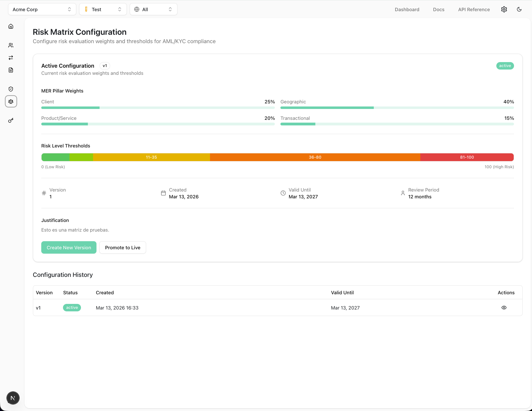Click the Geographic 40% value
Screen dimensions: 532x411
click(509, 102)
